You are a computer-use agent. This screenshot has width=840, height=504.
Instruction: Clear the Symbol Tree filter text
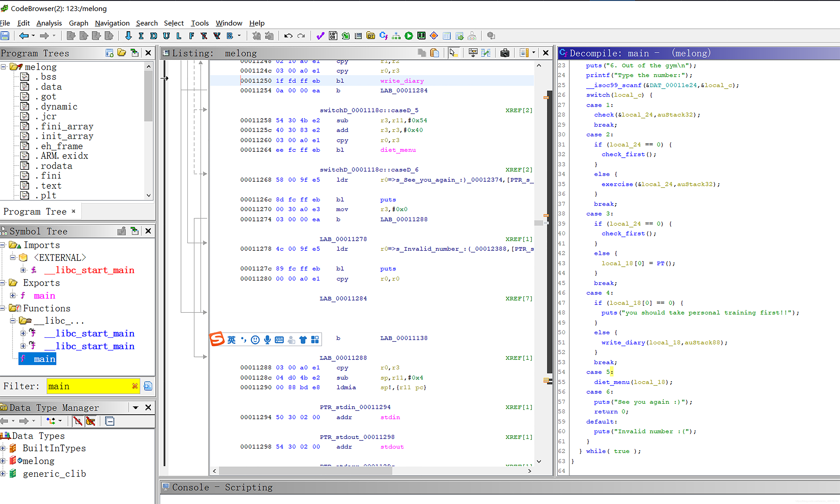point(135,386)
